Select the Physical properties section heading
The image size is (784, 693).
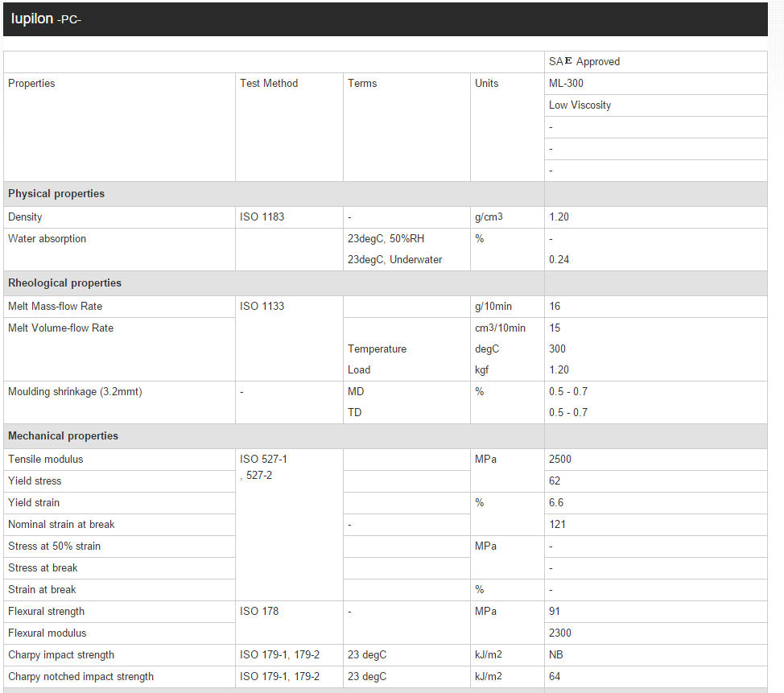56,194
